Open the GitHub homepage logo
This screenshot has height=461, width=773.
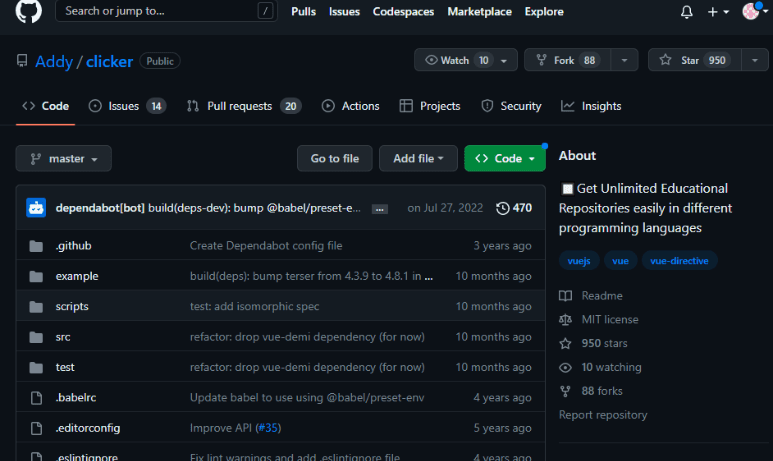tap(29, 11)
